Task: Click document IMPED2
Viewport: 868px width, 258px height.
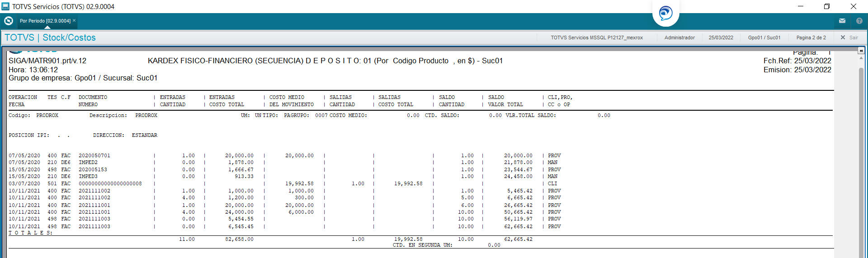Action: coord(88,162)
